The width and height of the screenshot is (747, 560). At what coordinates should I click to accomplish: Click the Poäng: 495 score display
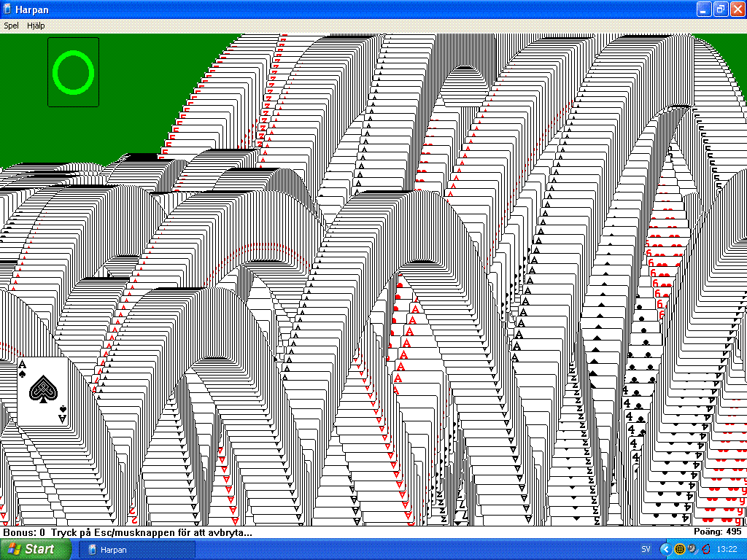click(x=717, y=532)
